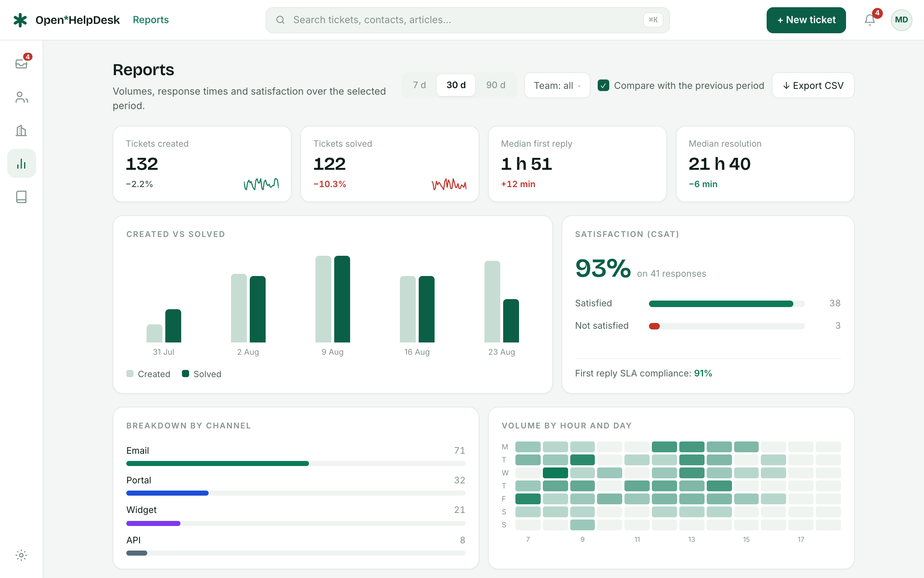This screenshot has height=578, width=924.
Task: Click the '+12 min' first reply change
Action: (518, 184)
